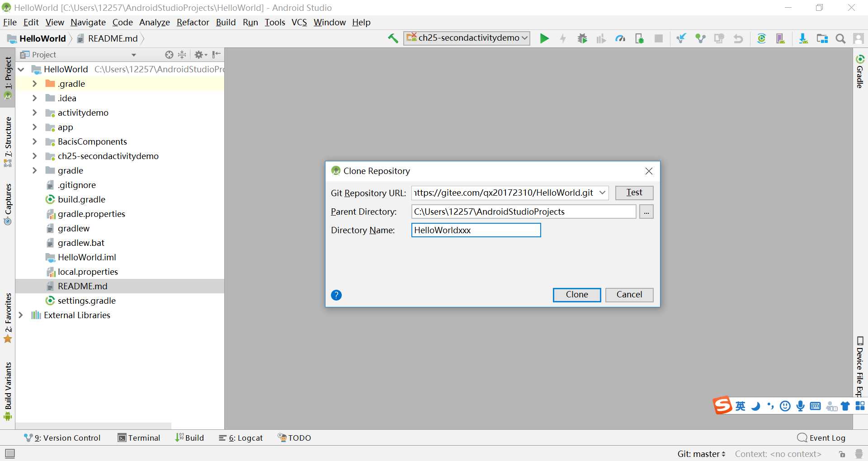This screenshot has height=461, width=868.
Task: Open SDK Manager download icon
Action: 803,38
